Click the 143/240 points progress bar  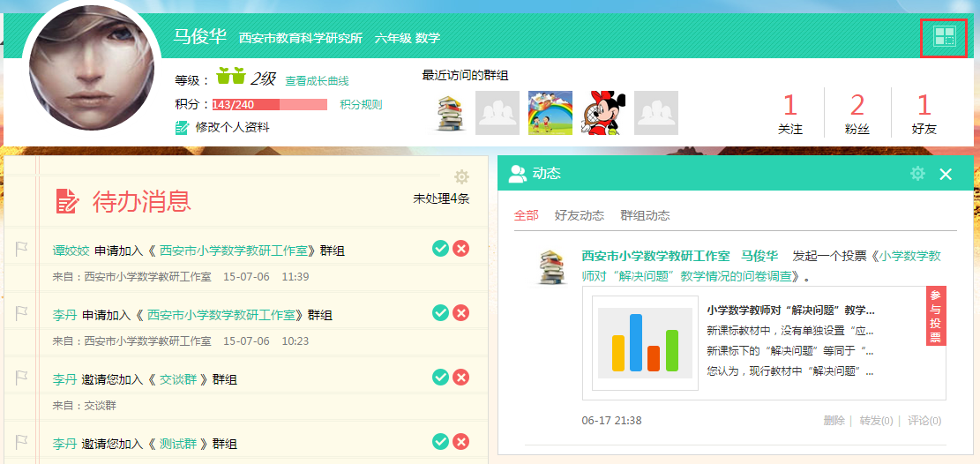pos(269,104)
